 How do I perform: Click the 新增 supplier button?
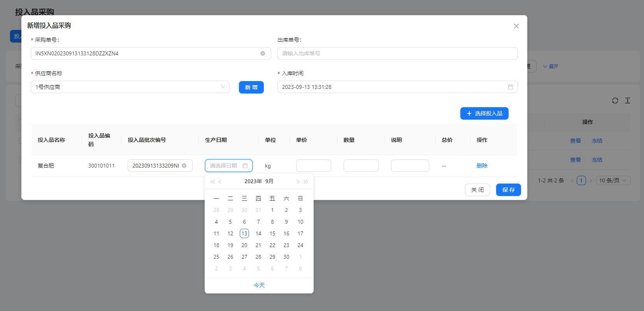tap(251, 87)
